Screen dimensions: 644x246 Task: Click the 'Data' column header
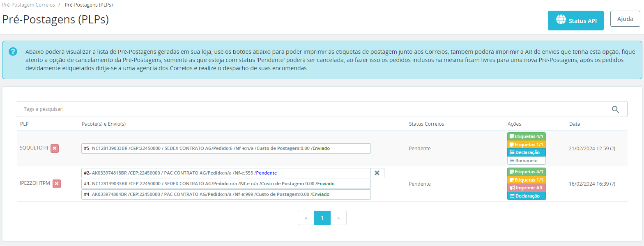575,124
